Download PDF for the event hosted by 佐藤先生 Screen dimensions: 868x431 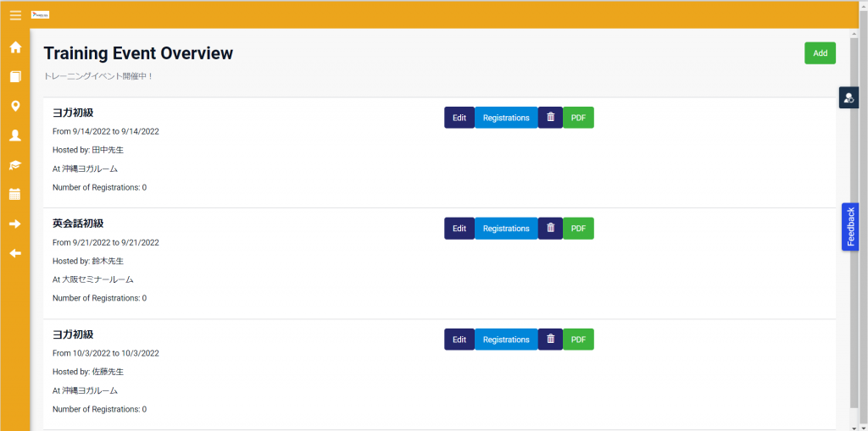click(x=578, y=340)
